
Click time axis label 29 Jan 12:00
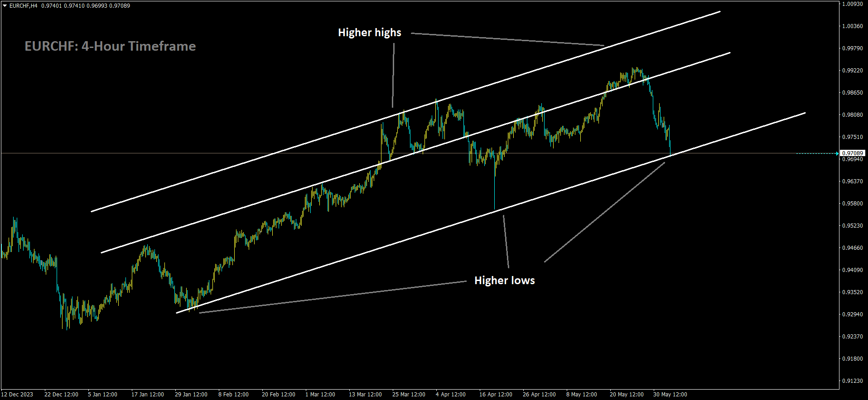[191, 395]
